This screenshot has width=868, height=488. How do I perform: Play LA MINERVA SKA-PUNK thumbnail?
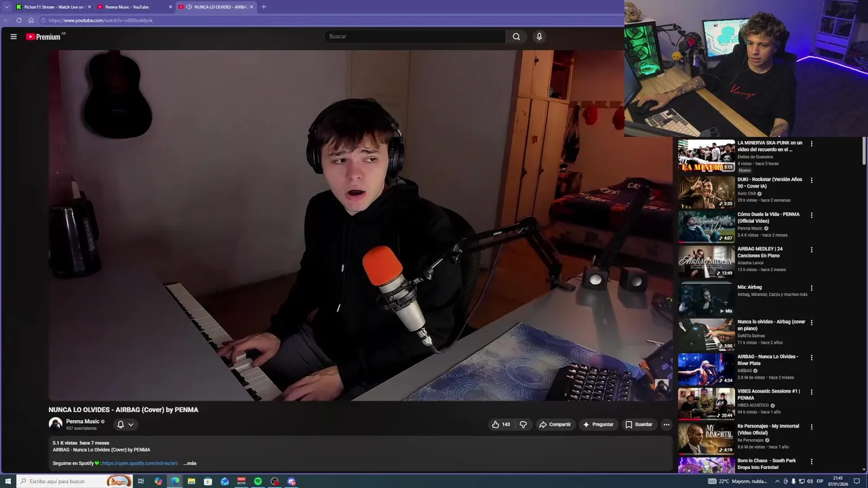[x=707, y=155]
